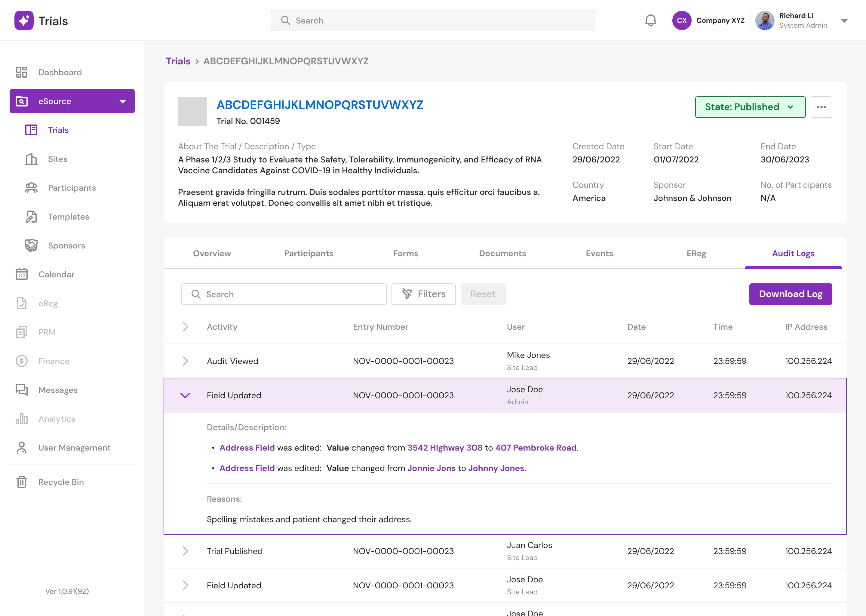Click the eReg sidebar icon
The image size is (866, 616).
[x=22, y=303]
